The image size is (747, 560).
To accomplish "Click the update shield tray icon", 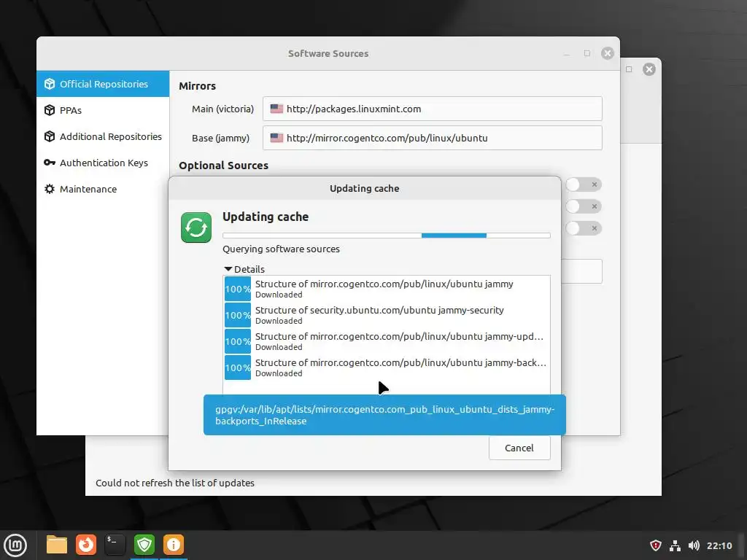I will (x=656, y=545).
